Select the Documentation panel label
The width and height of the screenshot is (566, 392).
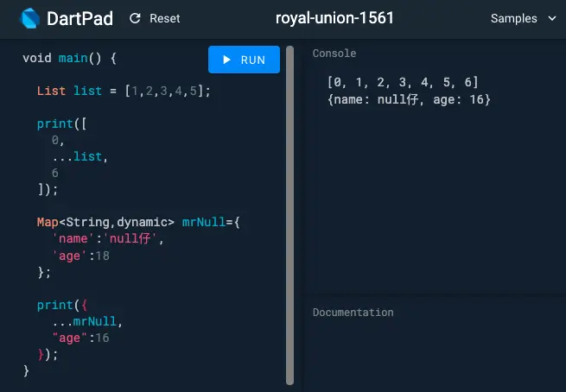(x=353, y=313)
